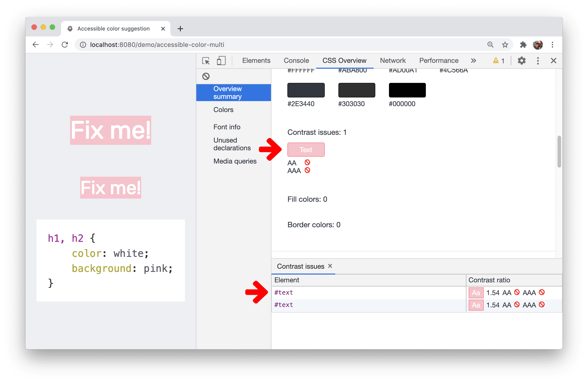Click the inspect element cursor icon
Viewport: 588px width, 383px height.
point(206,60)
